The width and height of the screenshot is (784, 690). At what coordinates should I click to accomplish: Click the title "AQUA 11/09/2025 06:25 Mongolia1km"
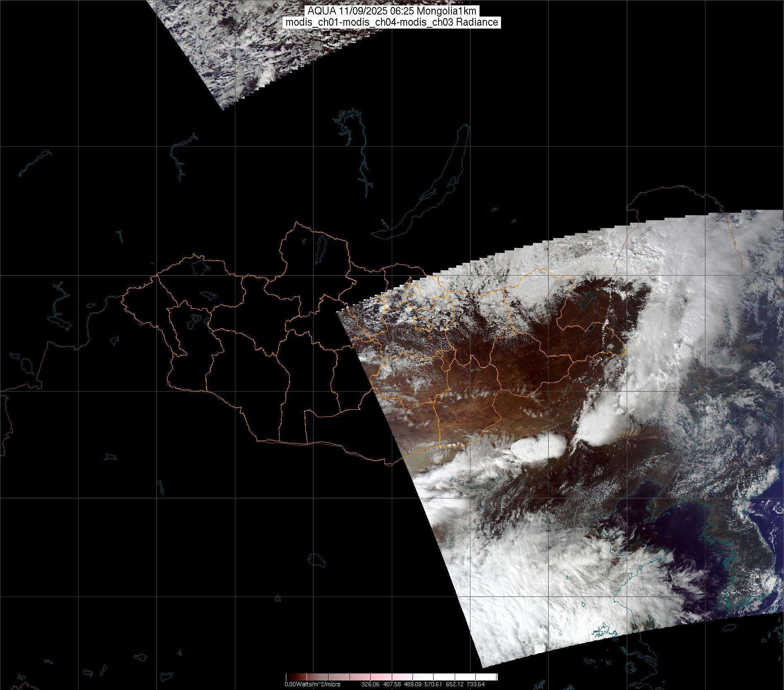click(392, 11)
